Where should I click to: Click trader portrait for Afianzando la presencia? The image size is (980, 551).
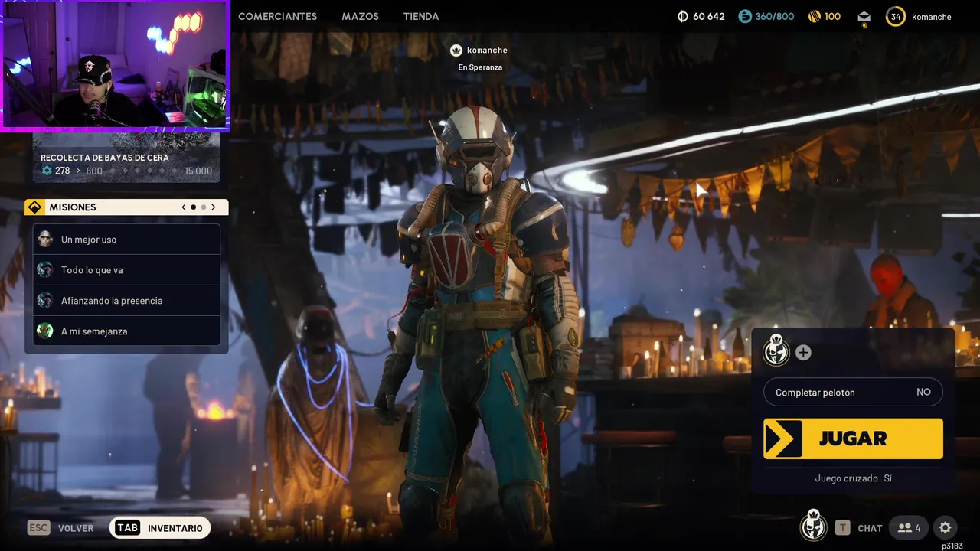click(x=45, y=300)
